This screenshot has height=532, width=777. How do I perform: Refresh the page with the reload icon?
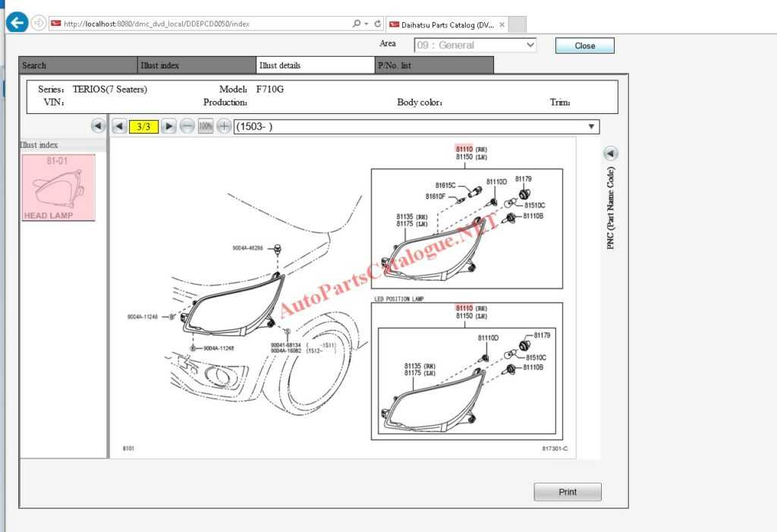[x=377, y=24]
